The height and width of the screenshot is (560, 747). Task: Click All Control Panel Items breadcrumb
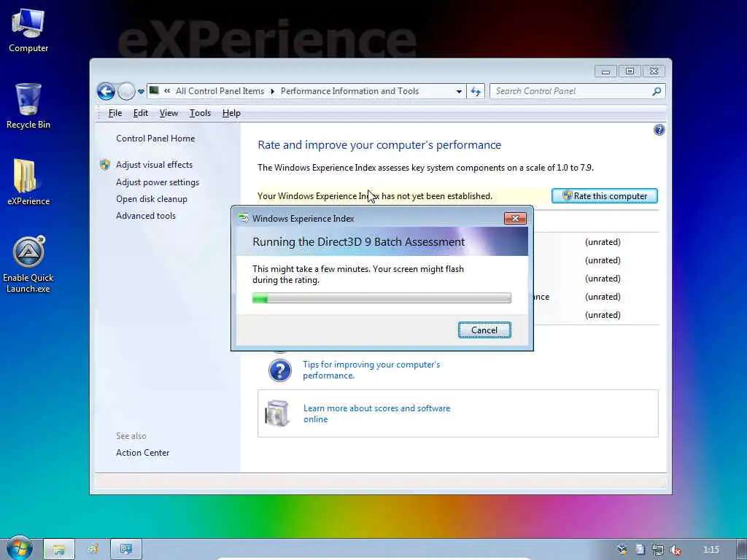point(220,91)
